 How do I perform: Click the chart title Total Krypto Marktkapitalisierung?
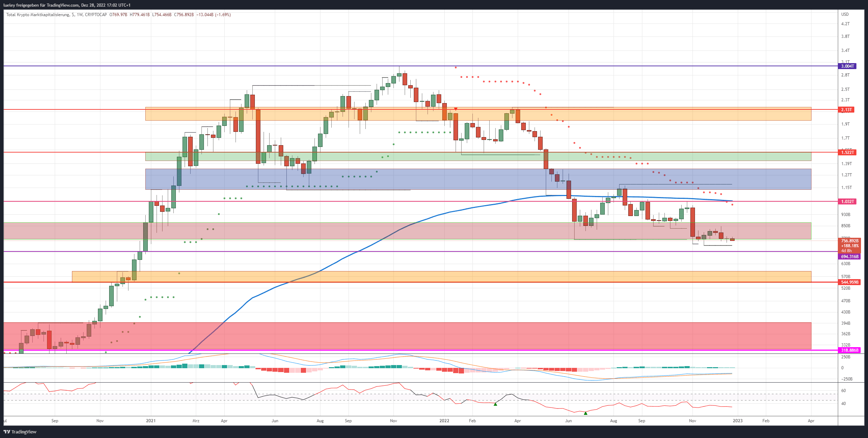38,15
